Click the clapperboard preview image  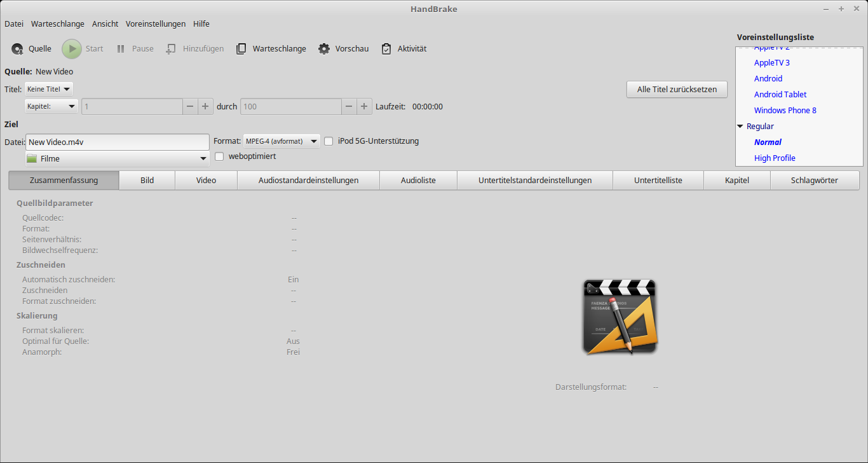pos(620,317)
